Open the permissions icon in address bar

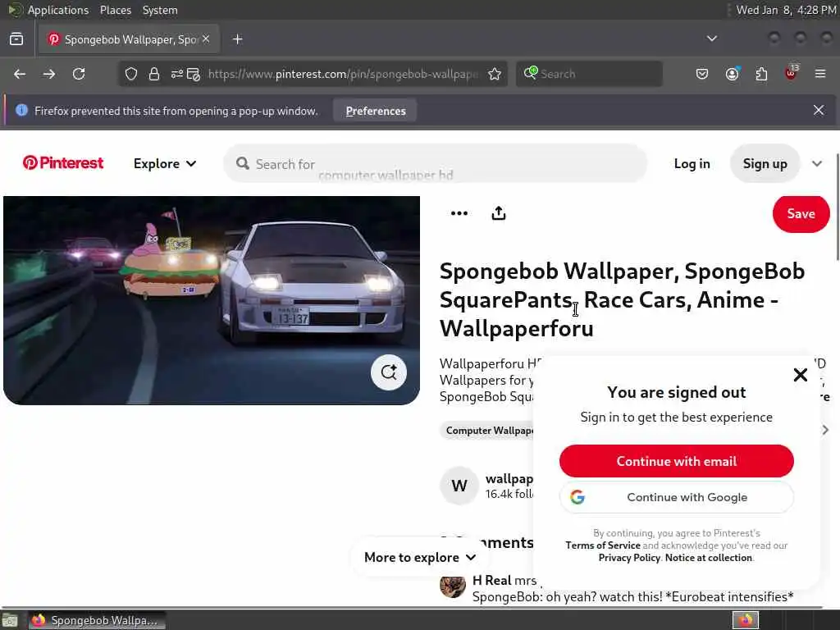pos(177,74)
